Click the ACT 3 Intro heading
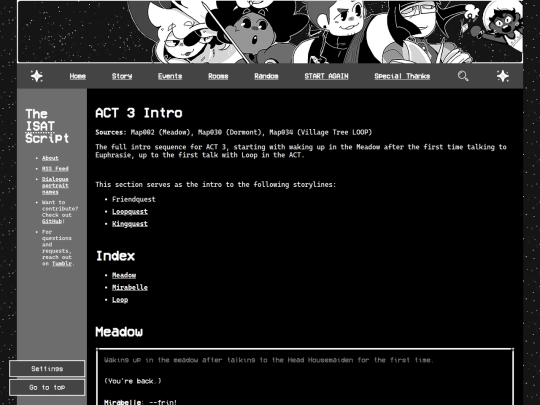540x405 pixels. point(139,113)
